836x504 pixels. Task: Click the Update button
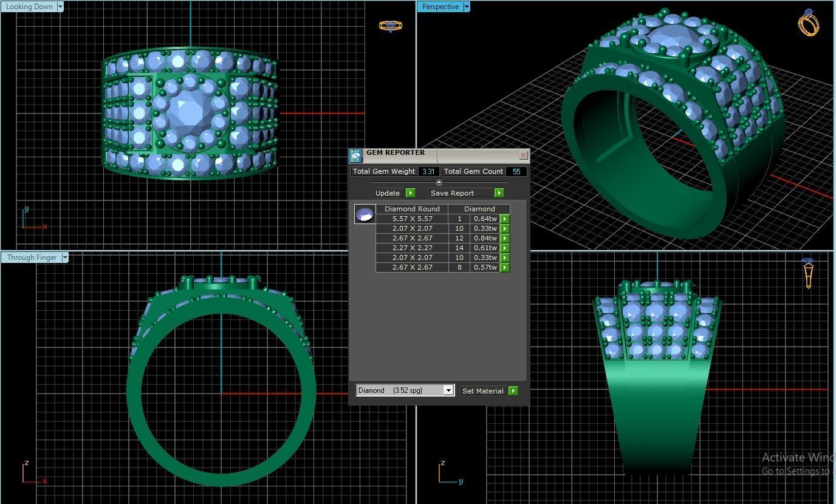(x=390, y=193)
